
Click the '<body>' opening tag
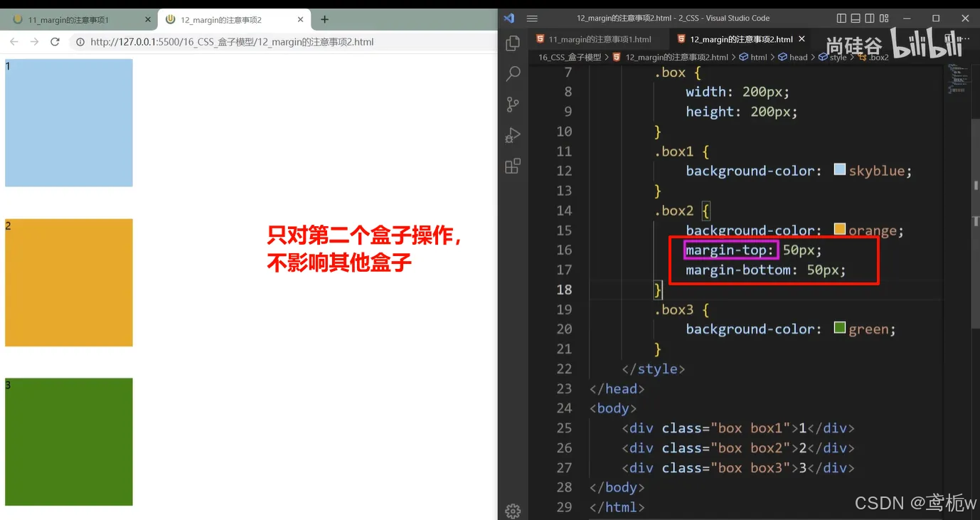(x=613, y=408)
